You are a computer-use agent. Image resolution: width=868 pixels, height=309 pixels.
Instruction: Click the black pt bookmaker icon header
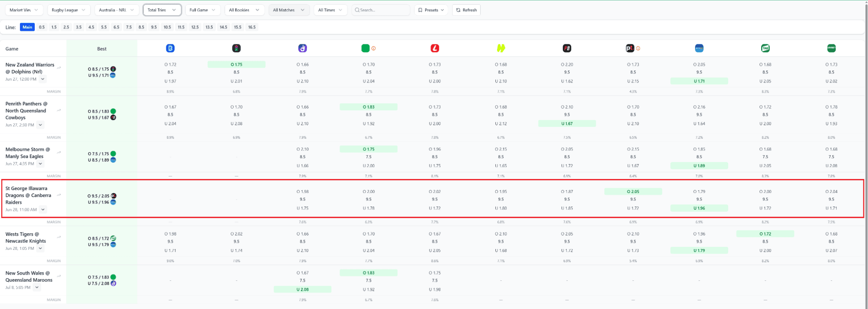630,48
